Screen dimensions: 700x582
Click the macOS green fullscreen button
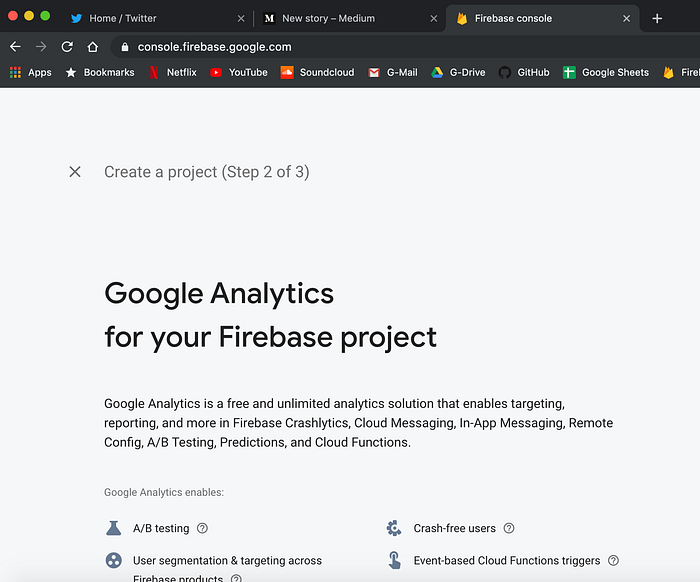(45, 16)
